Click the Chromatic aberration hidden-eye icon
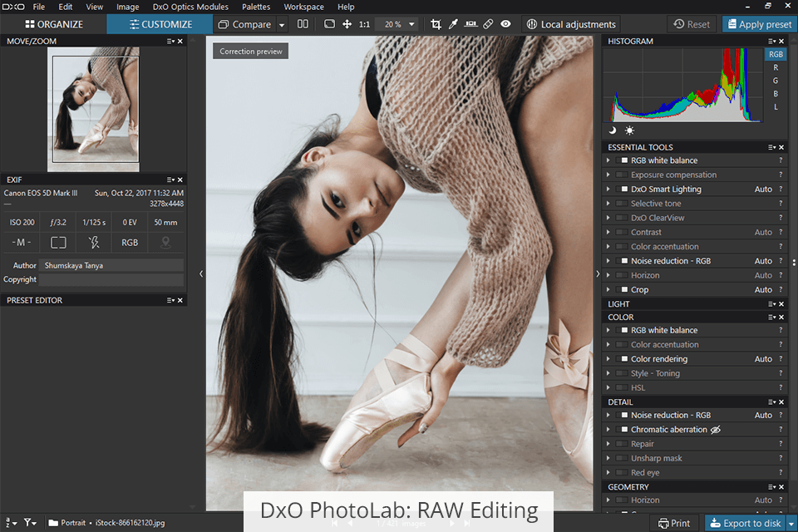 716,430
